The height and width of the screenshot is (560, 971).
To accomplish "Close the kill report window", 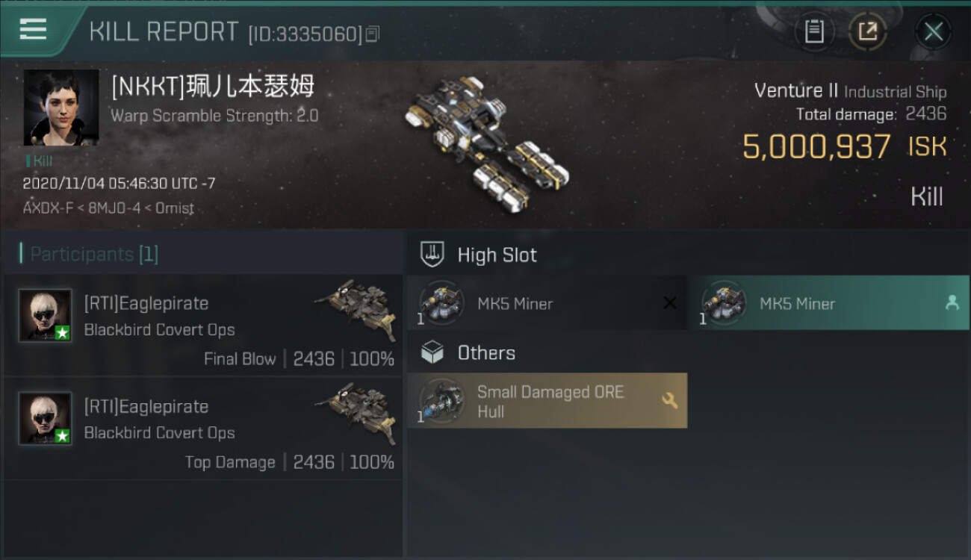I will coord(933,31).
